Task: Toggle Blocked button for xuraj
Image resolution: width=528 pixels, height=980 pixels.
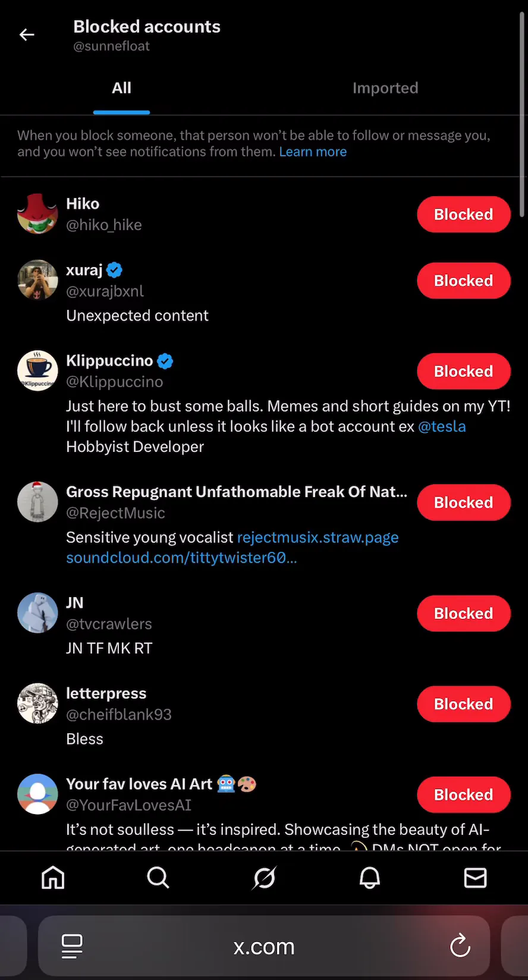Action: pos(463,281)
